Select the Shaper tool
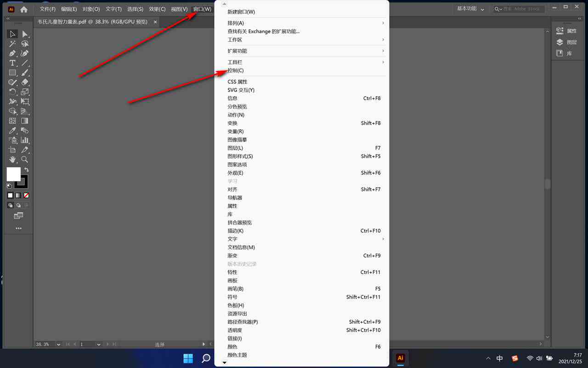The width and height of the screenshot is (588, 368). (12, 82)
